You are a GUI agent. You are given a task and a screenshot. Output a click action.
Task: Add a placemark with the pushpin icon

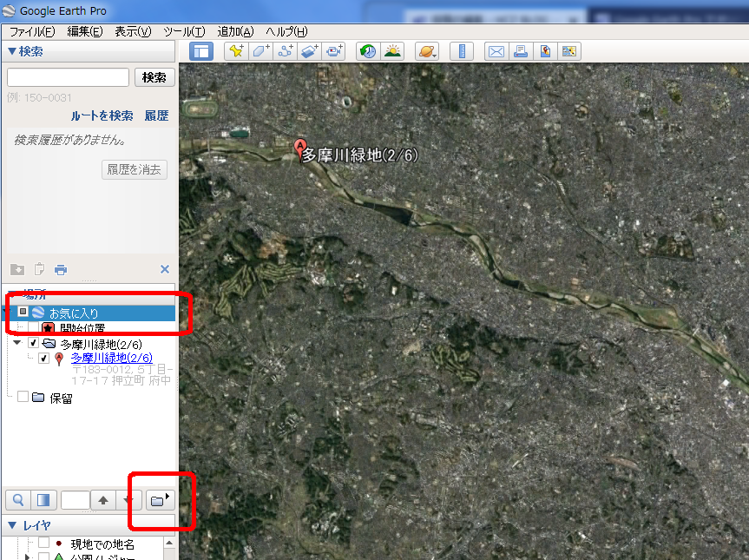click(x=236, y=51)
